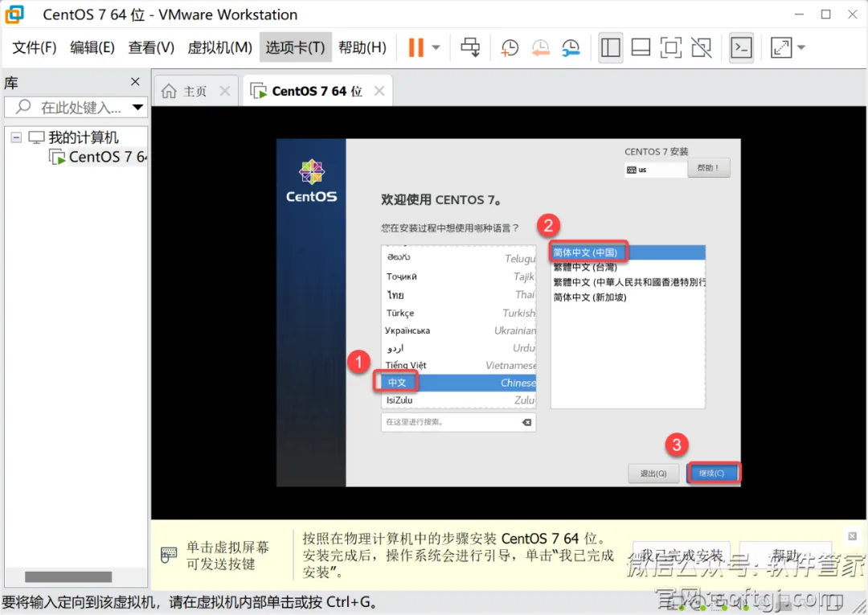Close the yellow install hint bar

tap(852, 536)
